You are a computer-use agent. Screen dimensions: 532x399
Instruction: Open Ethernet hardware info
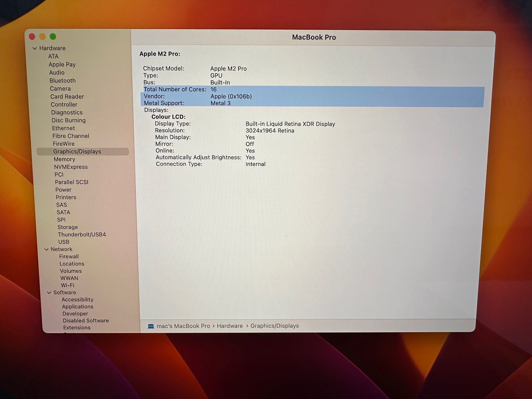point(63,128)
